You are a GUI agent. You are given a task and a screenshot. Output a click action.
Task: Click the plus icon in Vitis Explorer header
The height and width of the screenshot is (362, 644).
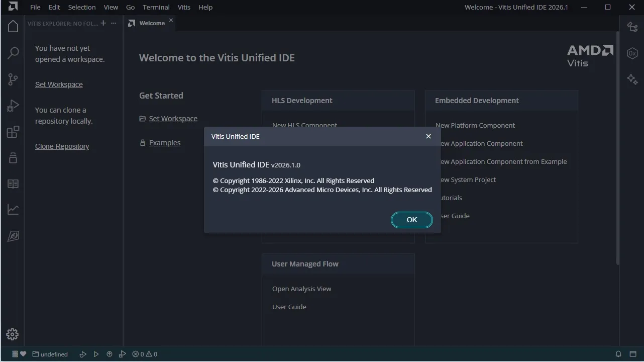coord(103,23)
